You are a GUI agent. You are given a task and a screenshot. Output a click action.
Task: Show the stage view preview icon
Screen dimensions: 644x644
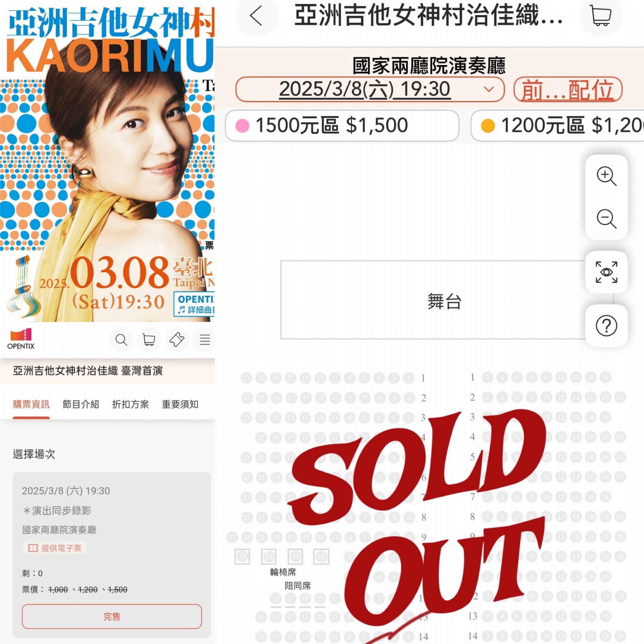click(606, 272)
